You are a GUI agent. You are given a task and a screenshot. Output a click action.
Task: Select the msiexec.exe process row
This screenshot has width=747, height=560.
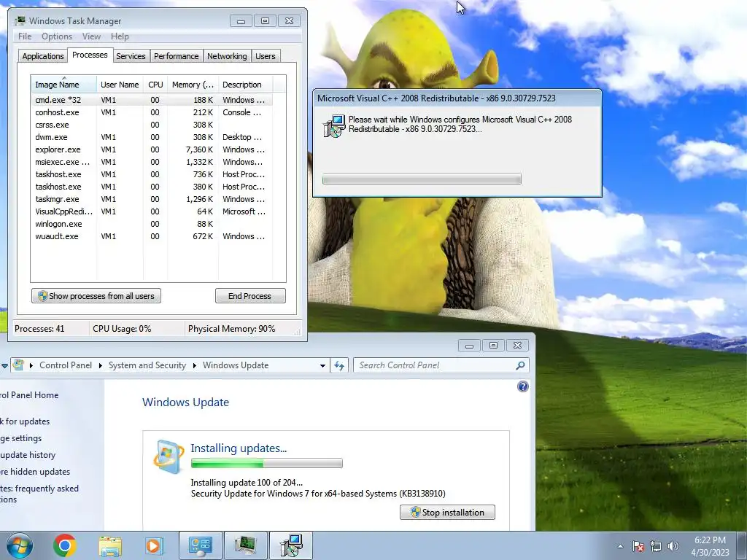pyautogui.click(x=152, y=162)
